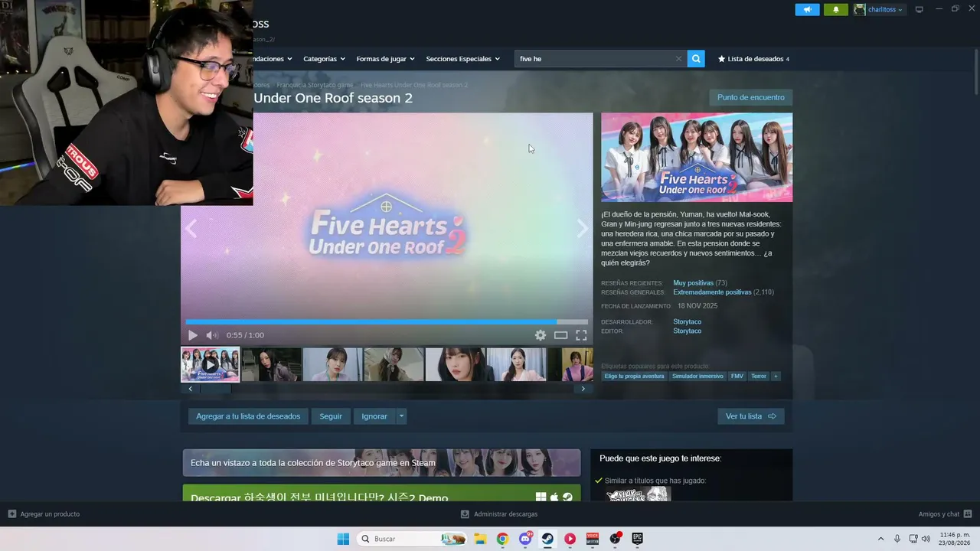Open Lista de deseados wishlist link
This screenshot has height=551, width=980.
tap(753, 59)
